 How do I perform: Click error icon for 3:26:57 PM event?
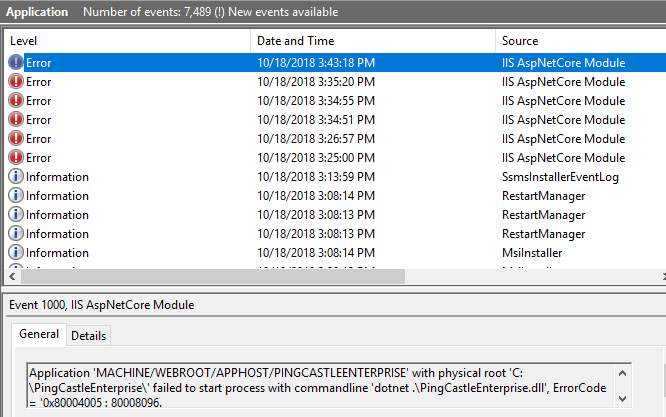[x=16, y=138]
